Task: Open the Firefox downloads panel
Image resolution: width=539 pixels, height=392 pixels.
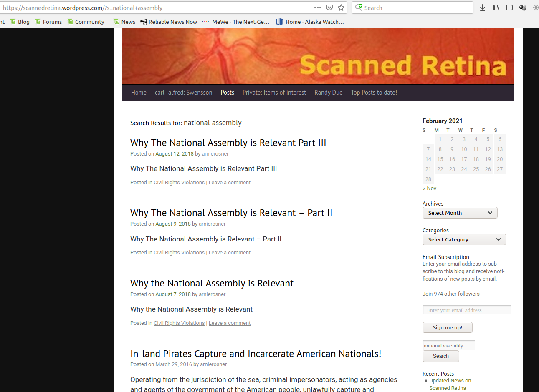Action: point(483,8)
